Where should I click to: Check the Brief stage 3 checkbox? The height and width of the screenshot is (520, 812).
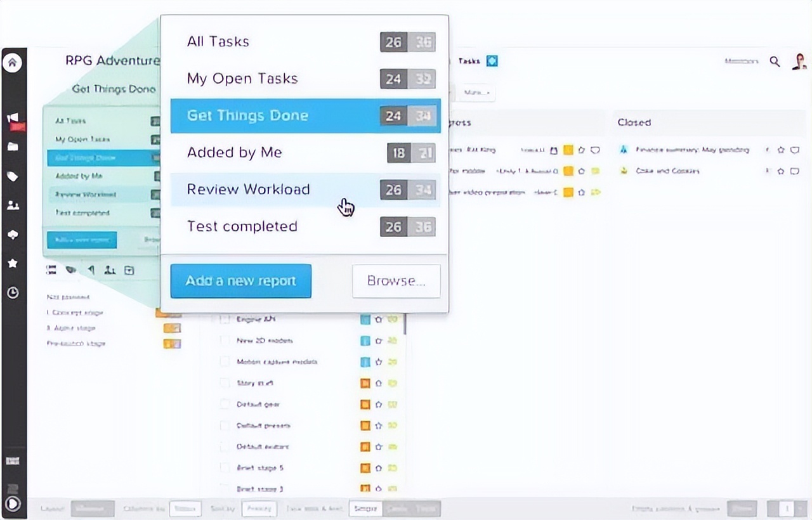tap(225, 488)
